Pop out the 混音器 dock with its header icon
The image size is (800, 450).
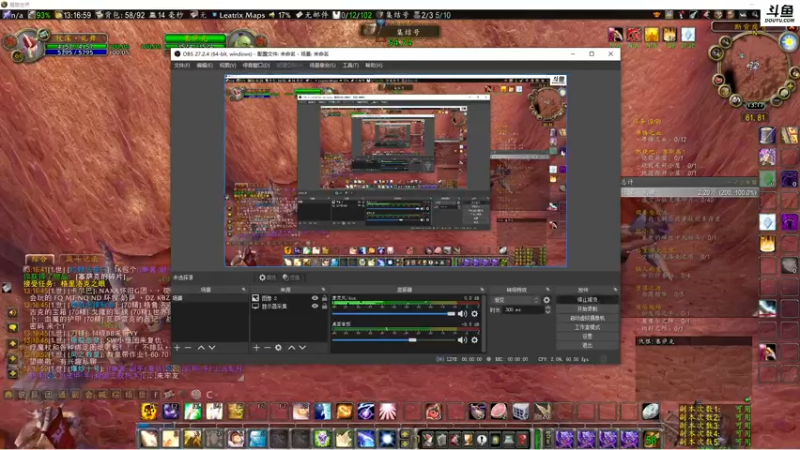coord(482,289)
